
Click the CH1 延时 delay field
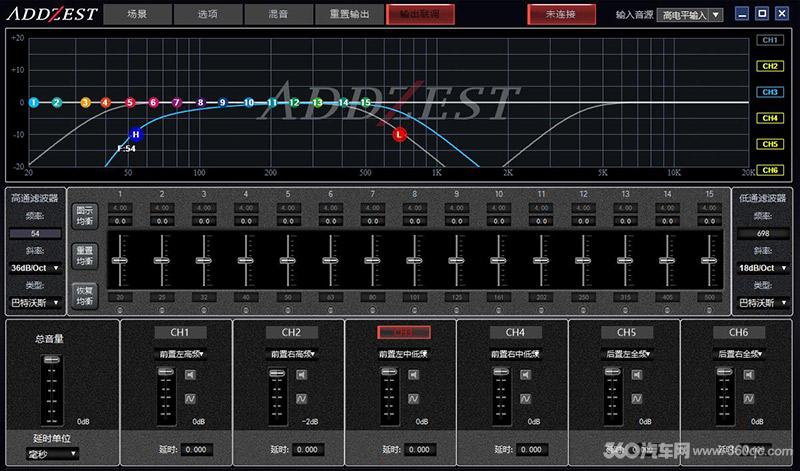[x=196, y=450]
